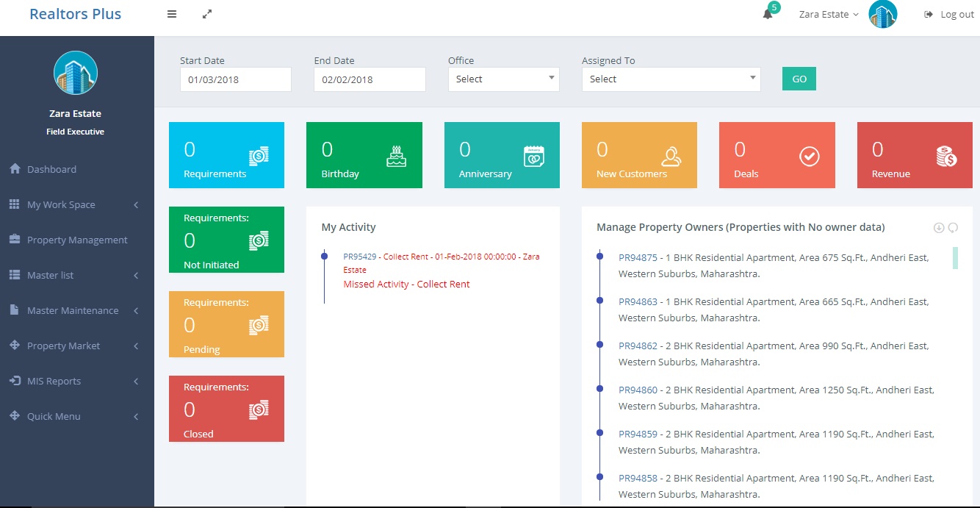The width and height of the screenshot is (980, 508).
Task: Open Dashboard menu item
Action: (x=77, y=169)
